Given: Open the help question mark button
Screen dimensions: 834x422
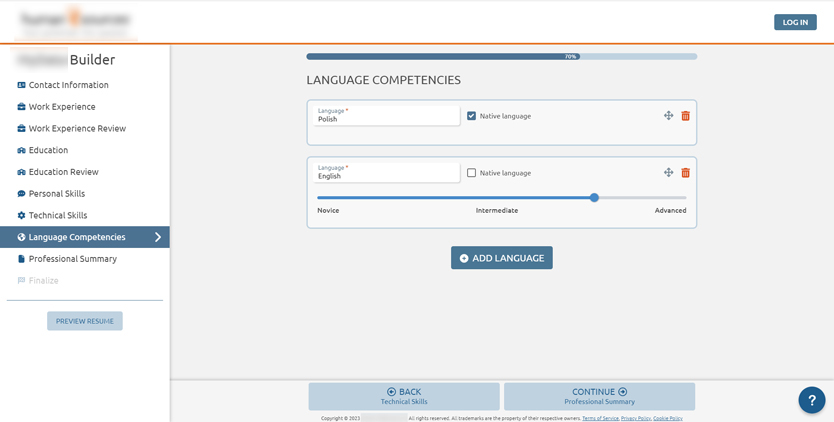Looking at the screenshot, I should point(811,399).
